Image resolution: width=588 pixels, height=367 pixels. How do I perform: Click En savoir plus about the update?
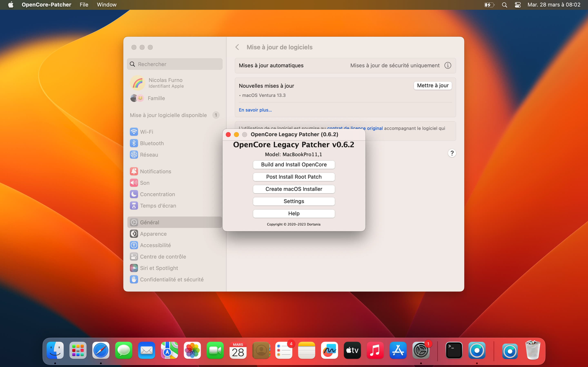pyautogui.click(x=255, y=110)
